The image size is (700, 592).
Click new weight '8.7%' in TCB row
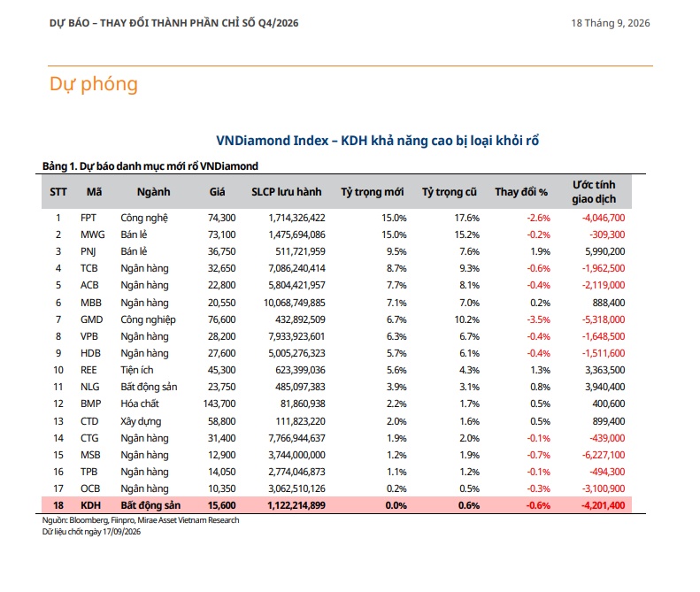[396, 268]
